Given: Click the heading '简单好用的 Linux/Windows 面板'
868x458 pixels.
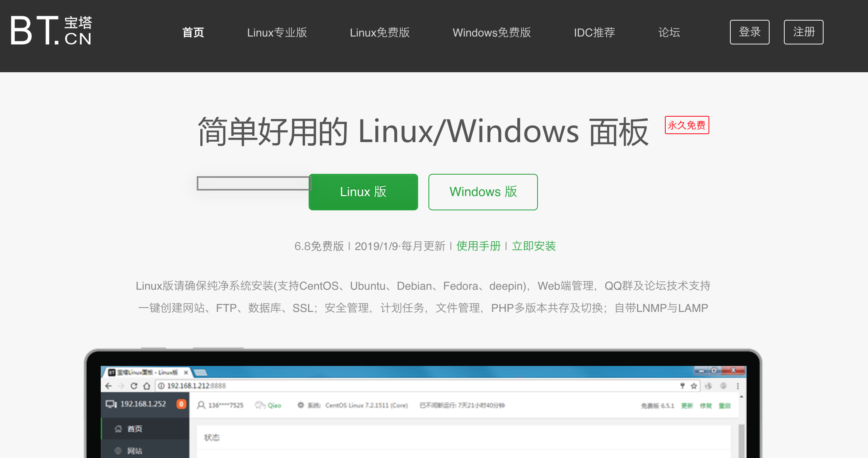Looking at the screenshot, I should point(423,131).
